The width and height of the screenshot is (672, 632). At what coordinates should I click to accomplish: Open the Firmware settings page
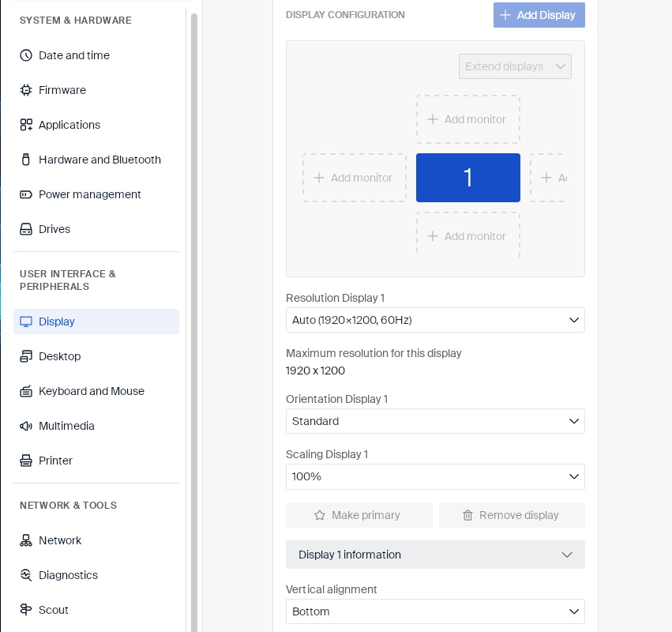click(96, 90)
